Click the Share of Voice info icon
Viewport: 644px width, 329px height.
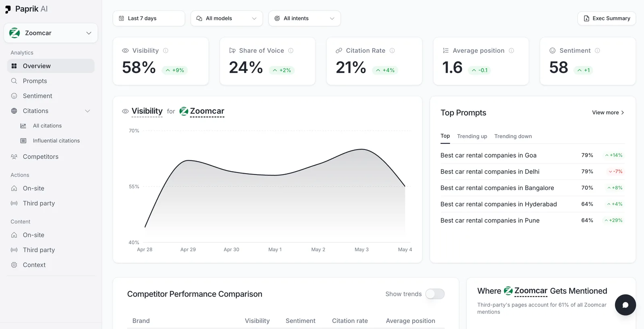[x=291, y=51]
